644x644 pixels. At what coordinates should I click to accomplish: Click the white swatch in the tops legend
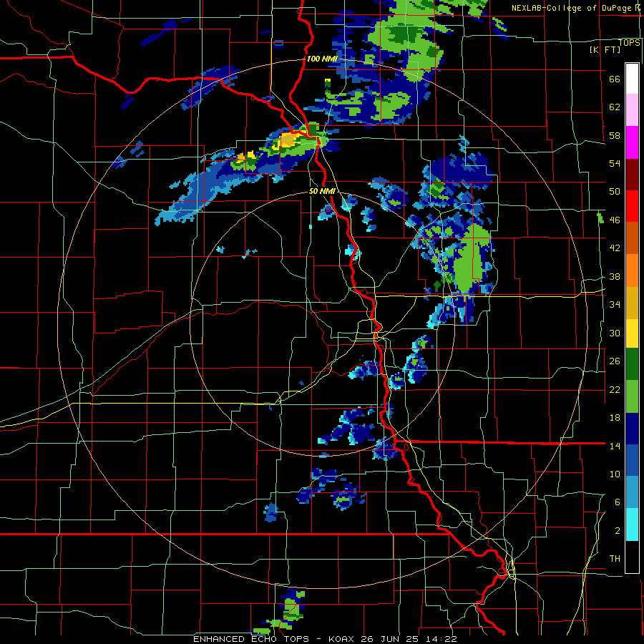(x=632, y=79)
